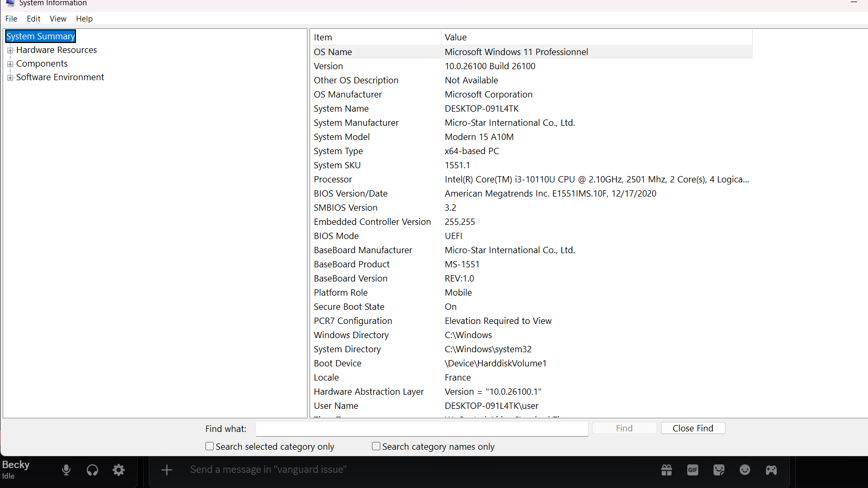This screenshot has height=488, width=868.
Task: Select the Platform Role item
Action: point(341,292)
